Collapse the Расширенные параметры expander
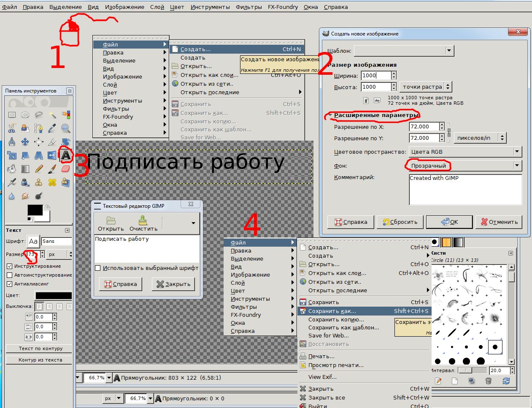 330,115
